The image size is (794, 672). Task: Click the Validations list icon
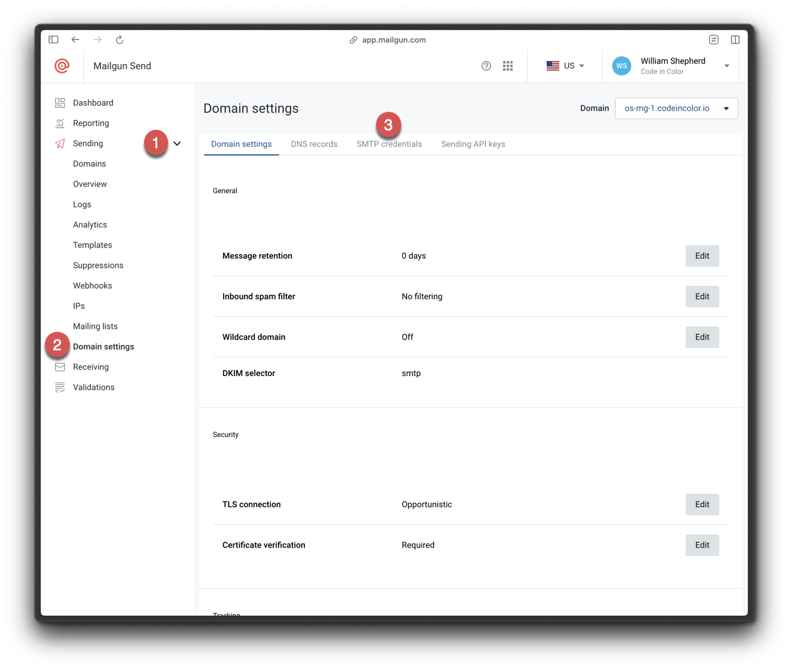60,387
